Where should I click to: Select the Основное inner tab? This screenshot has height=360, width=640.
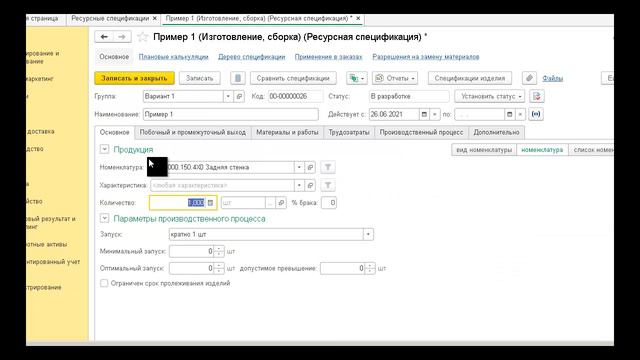click(114, 132)
